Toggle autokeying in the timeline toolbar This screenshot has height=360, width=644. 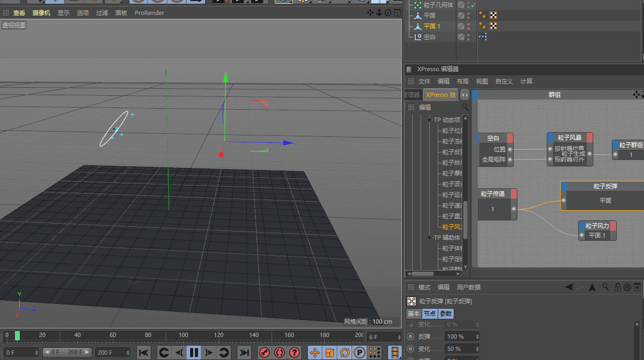(x=279, y=353)
